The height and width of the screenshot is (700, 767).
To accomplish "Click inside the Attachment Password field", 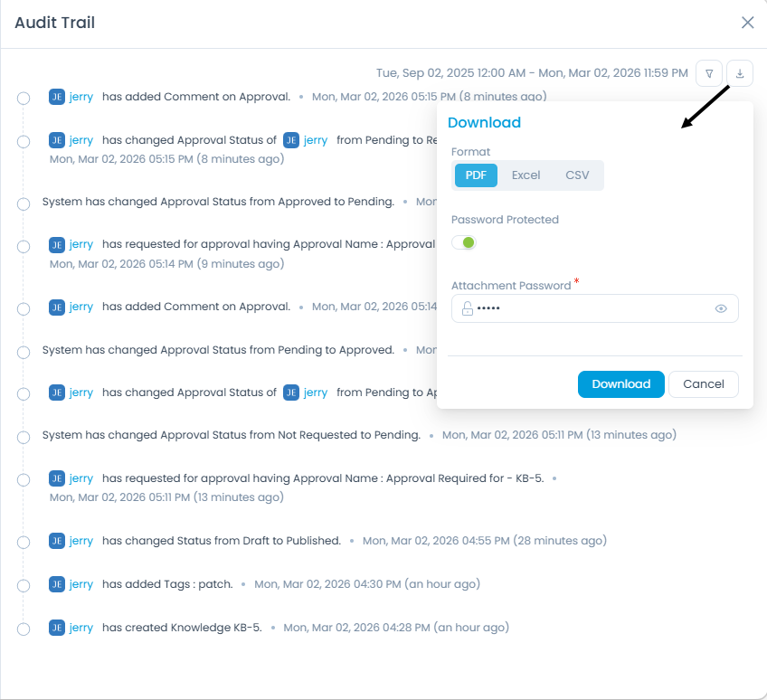I will [x=588, y=308].
